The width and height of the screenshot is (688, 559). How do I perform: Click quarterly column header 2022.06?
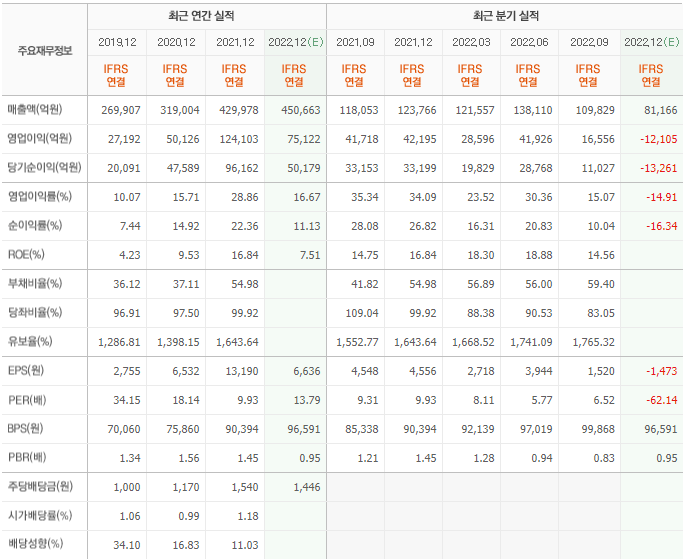[529, 42]
